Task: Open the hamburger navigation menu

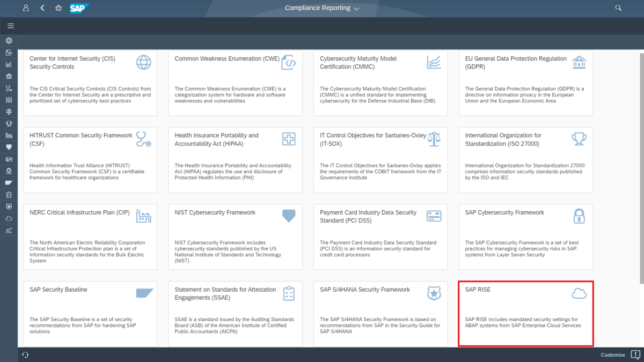Action: coord(11,25)
